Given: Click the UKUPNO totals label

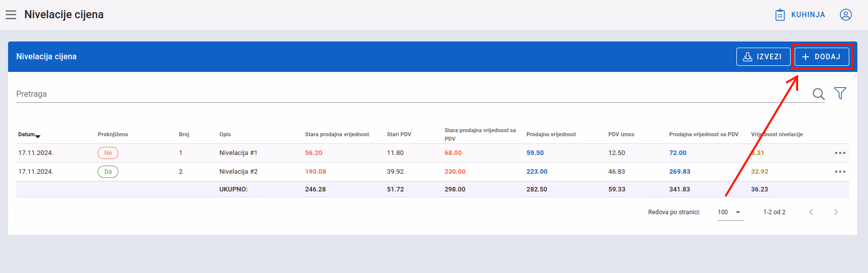Looking at the screenshot, I should [x=233, y=189].
